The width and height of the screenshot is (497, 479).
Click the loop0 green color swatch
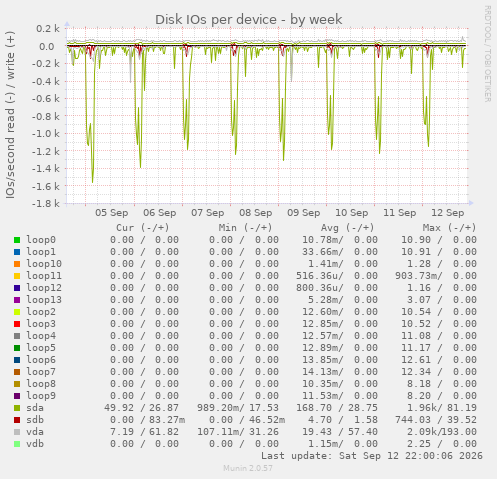pyautogui.click(x=17, y=240)
